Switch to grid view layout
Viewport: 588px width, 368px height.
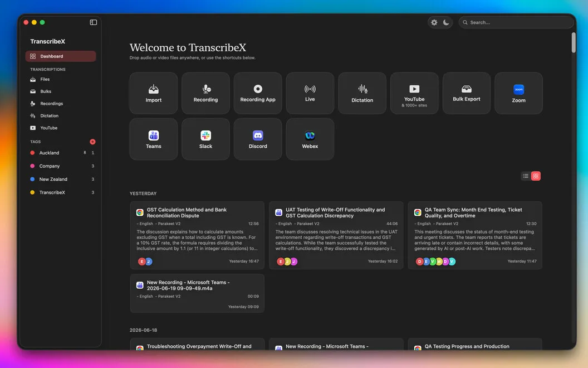pyautogui.click(x=536, y=176)
